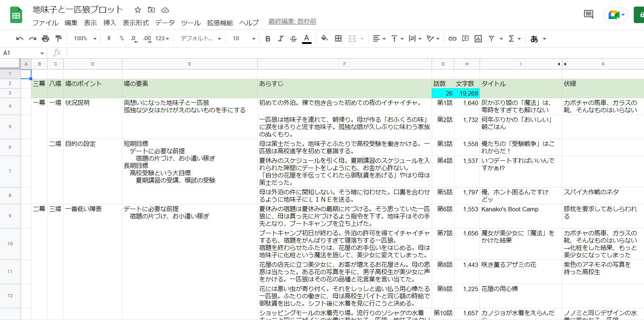Expand the デフォルト font dropdown
The width and height of the screenshot is (644, 320).
(201, 38)
